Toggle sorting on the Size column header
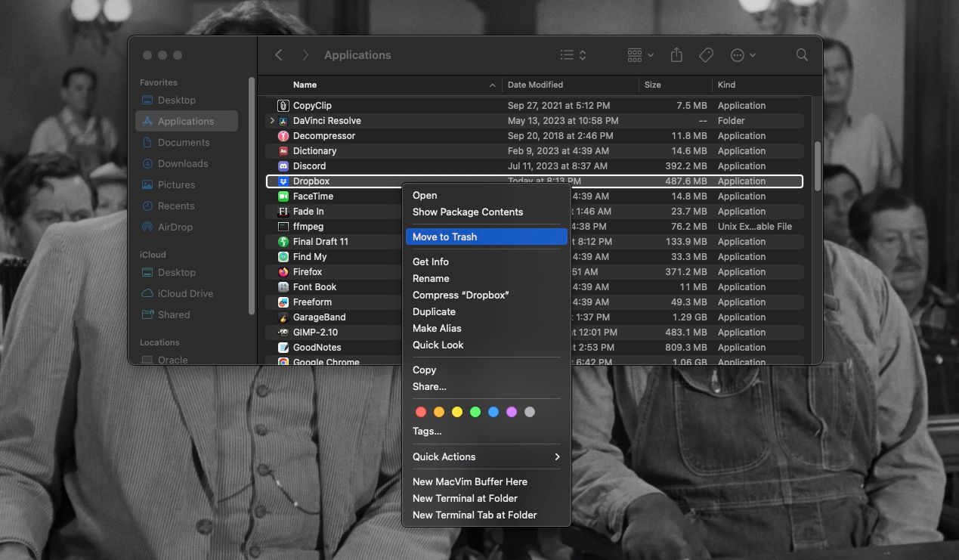Screen dimensions: 959x560 point(653,85)
